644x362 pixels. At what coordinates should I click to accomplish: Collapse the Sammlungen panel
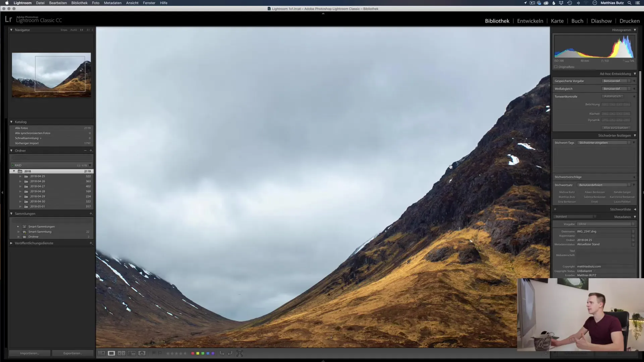click(x=11, y=214)
